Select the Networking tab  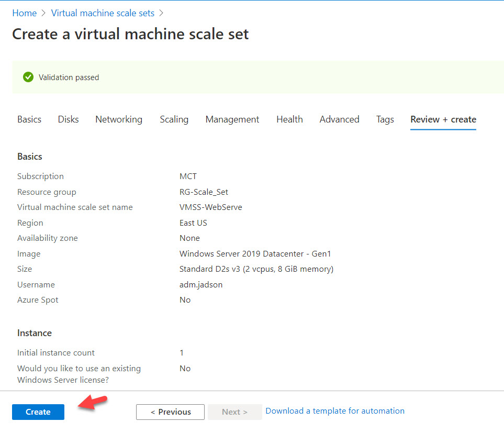(119, 119)
